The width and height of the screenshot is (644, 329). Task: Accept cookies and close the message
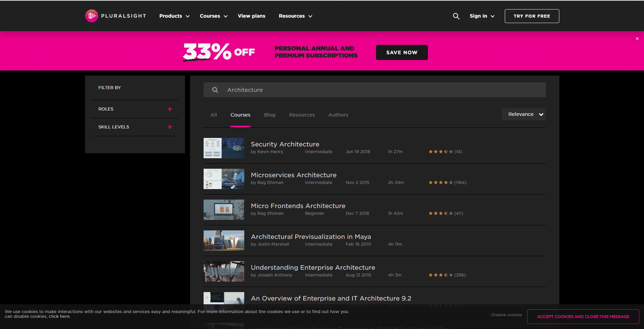pos(583,316)
